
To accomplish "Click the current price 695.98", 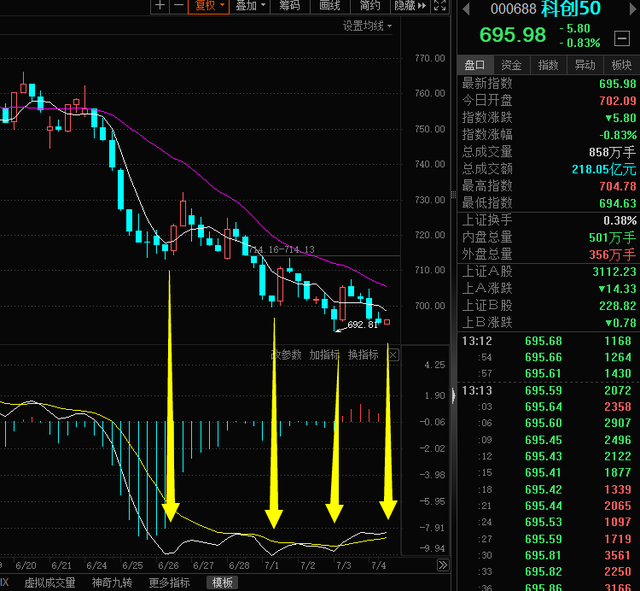I will [513, 35].
